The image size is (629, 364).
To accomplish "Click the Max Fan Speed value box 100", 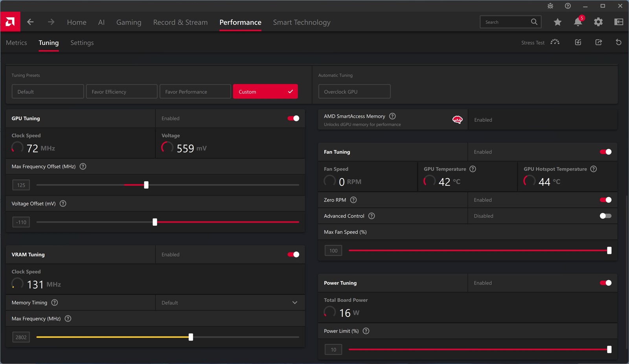I will coord(333,250).
